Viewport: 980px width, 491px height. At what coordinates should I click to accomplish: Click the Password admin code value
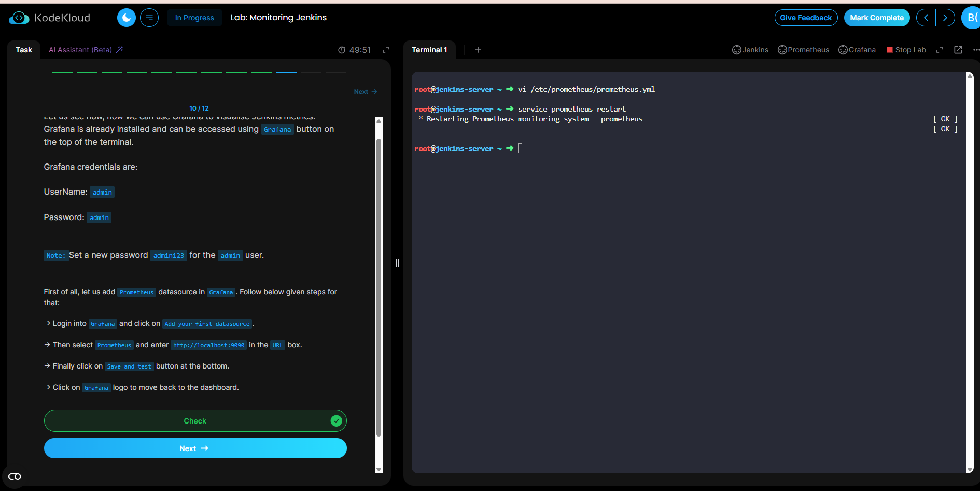click(99, 217)
